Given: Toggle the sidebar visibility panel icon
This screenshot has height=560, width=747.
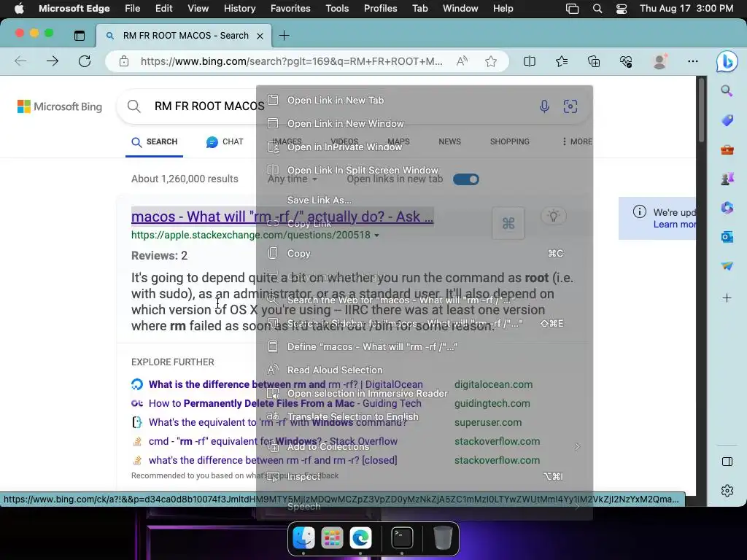Looking at the screenshot, I should click(x=727, y=462).
